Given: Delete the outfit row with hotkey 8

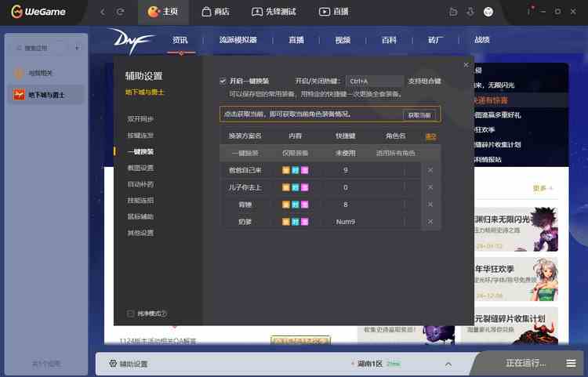Looking at the screenshot, I should coord(430,205).
